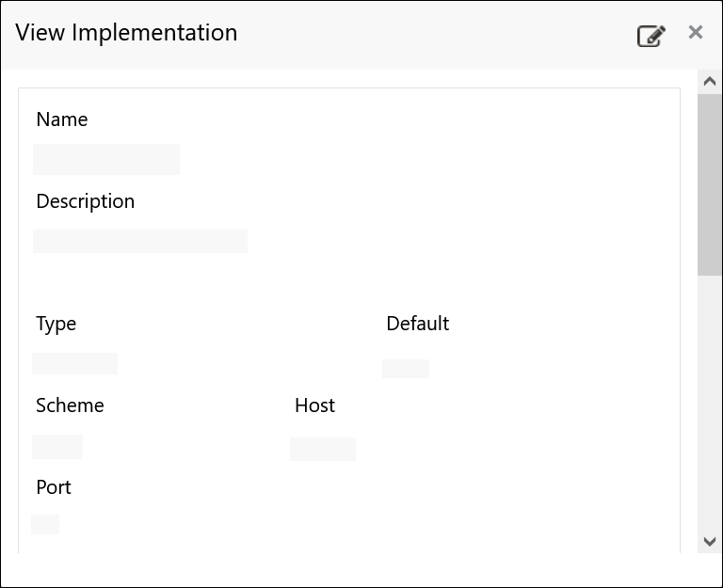Click the edit implementation pencil icon

tap(651, 36)
